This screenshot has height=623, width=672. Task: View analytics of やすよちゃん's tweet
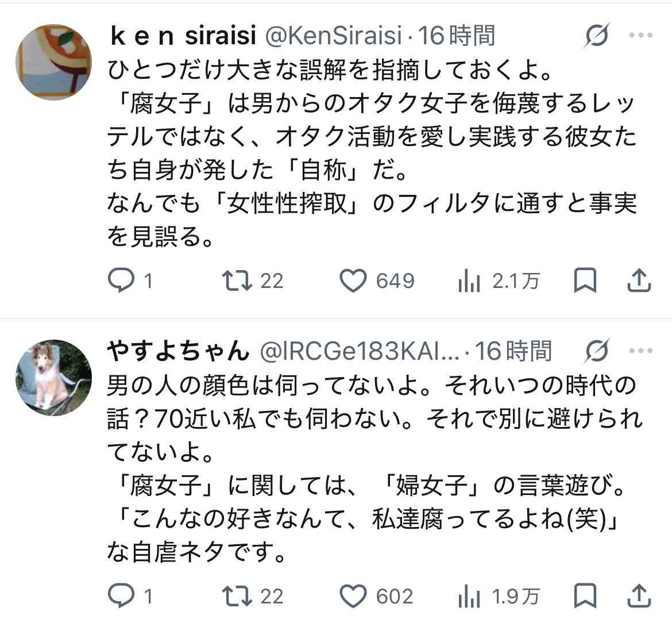tap(469, 597)
